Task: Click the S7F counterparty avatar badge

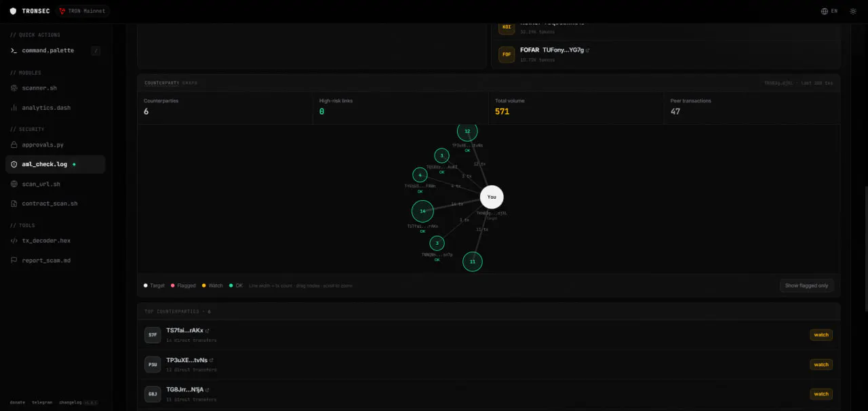Action: coord(153,334)
